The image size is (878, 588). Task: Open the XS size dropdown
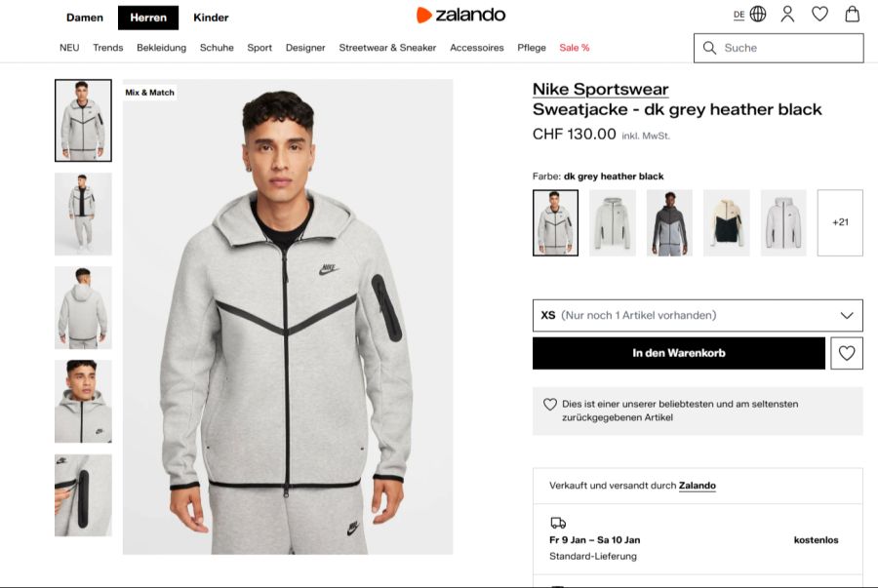tap(698, 315)
